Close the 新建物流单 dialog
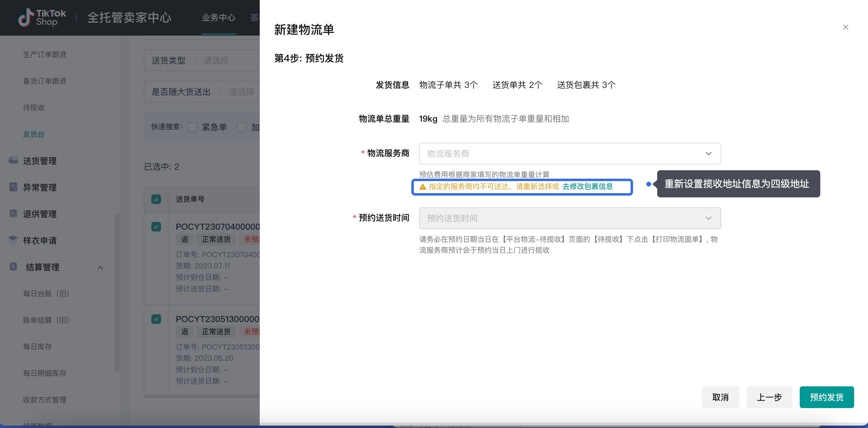The width and height of the screenshot is (868, 428). (x=845, y=27)
